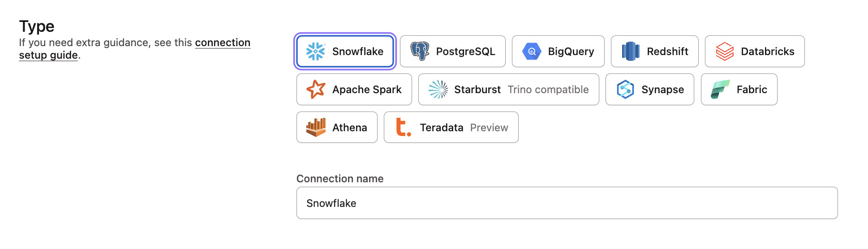
Task: Choose the Athena type button
Action: click(337, 128)
